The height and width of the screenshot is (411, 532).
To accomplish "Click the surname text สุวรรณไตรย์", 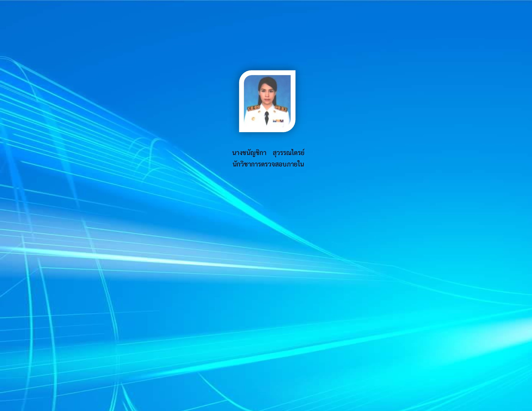I will (288, 153).
